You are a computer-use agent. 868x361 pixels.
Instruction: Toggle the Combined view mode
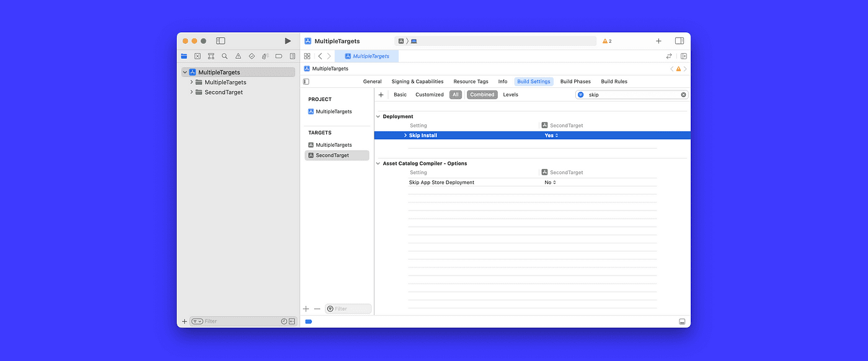482,94
